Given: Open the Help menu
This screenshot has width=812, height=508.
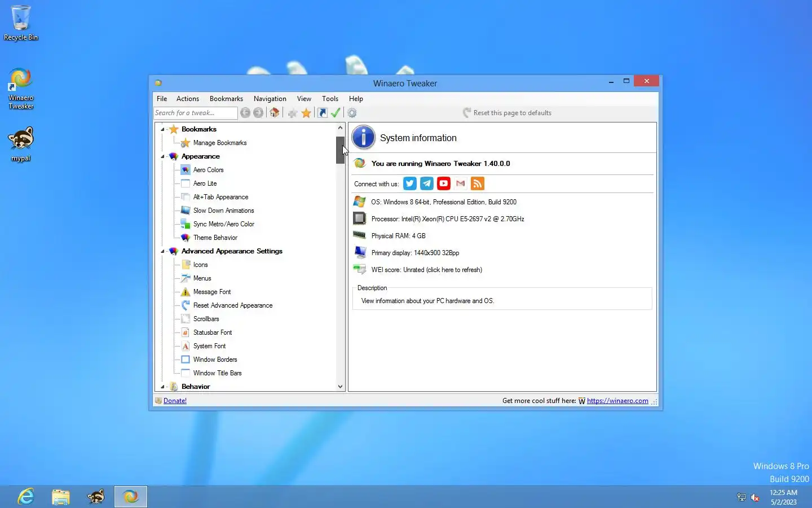Looking at the screenshot, I should pos(356,99).
